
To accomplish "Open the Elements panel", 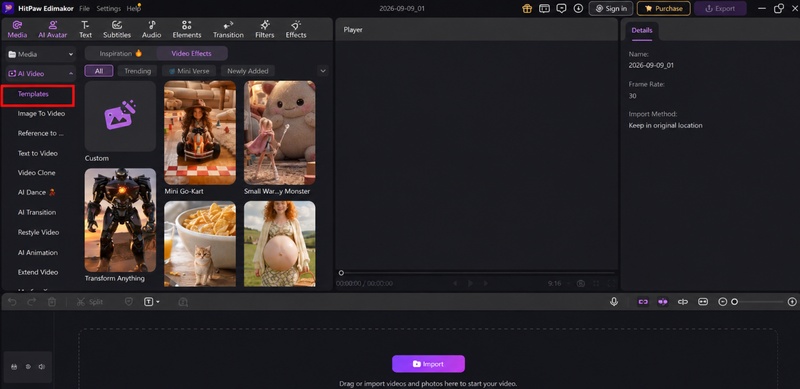I will click(187, 30).
